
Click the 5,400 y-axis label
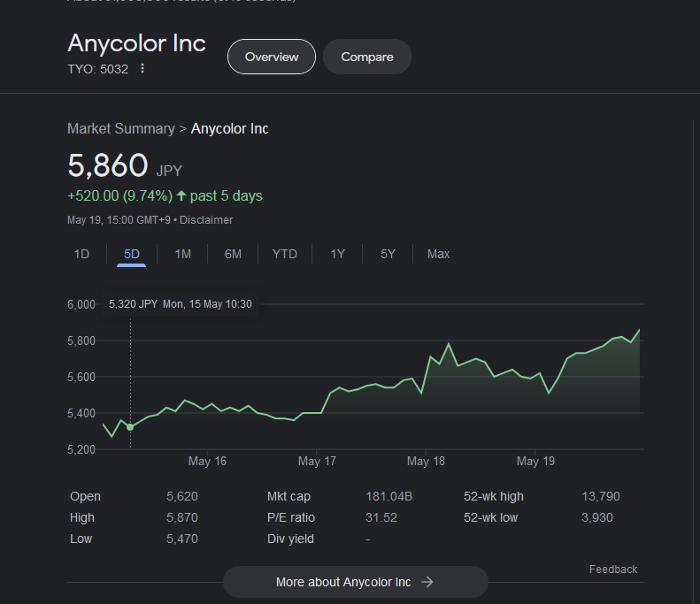point(81,413)
